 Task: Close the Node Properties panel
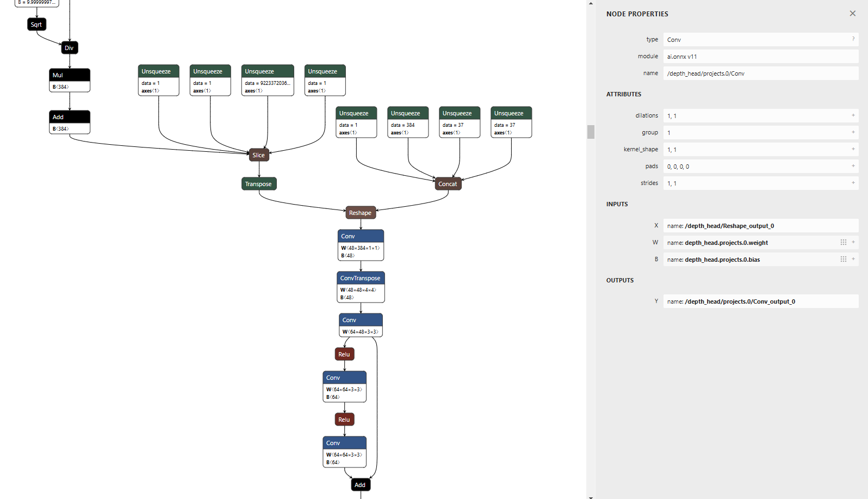[x=852, y=14]
